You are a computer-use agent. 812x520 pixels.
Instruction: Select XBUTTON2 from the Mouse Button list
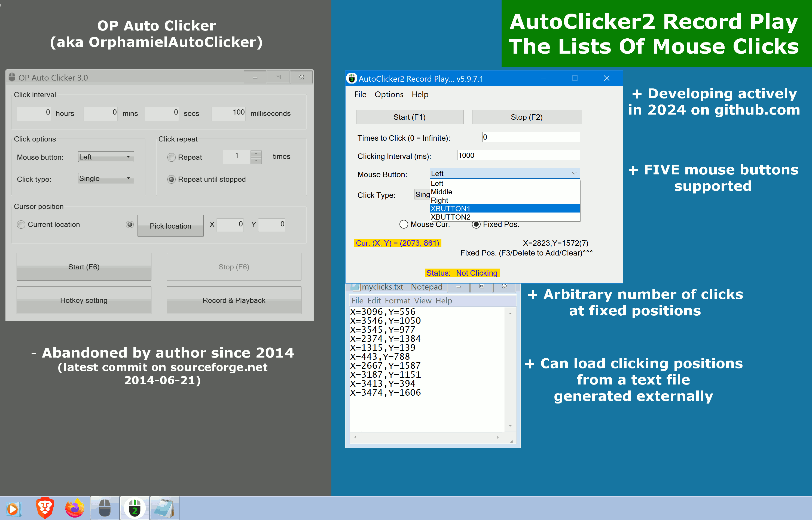coord(450,217)
